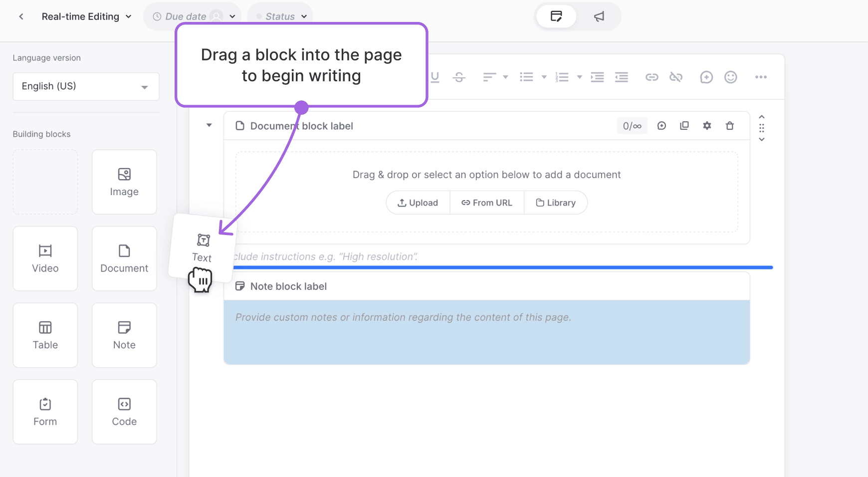Switch to the editor view tab icon
This screenshot has height=477, width=868.
pyautogui.click(x=556, y=16)
